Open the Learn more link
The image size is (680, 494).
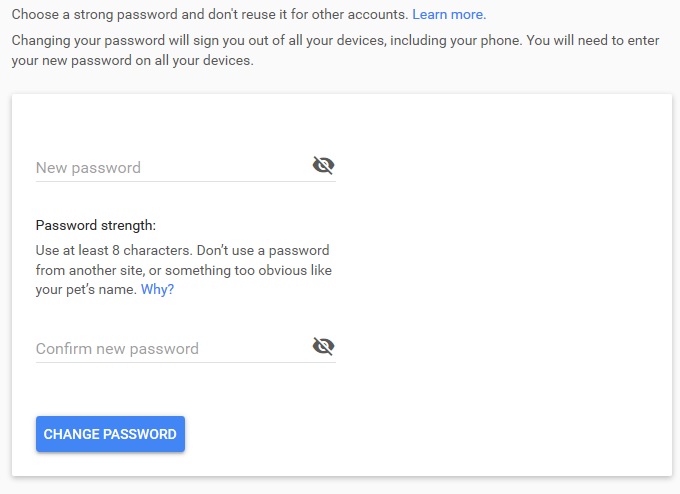pos(449,15)
